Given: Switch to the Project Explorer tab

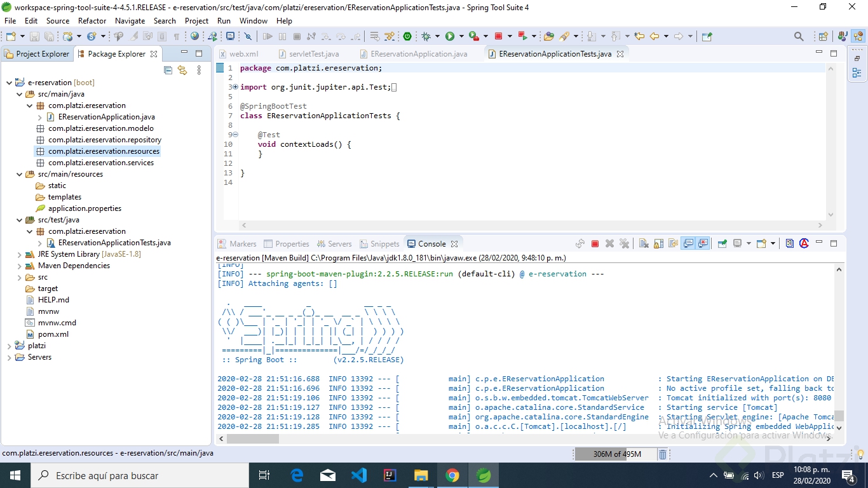Looking at the screenshot, I should pyautogui.click(x=37, y=54).
